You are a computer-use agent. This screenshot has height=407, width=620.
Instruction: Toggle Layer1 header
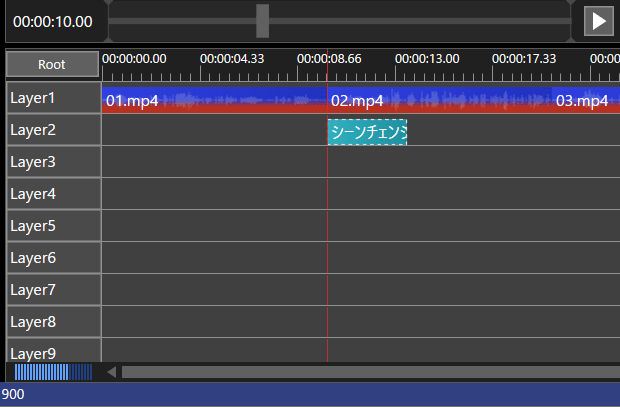53,99
